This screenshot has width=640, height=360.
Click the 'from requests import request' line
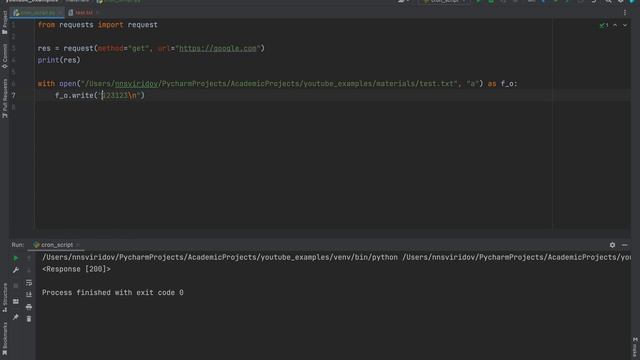click(98, 25)
